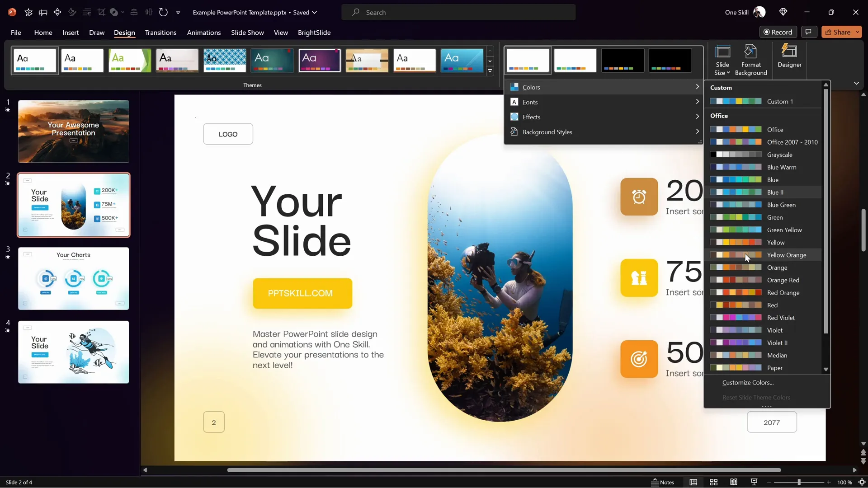Click the PowerPoint app icon in title bar
Viewport: 868px width, 488px height.
[12, 12]
